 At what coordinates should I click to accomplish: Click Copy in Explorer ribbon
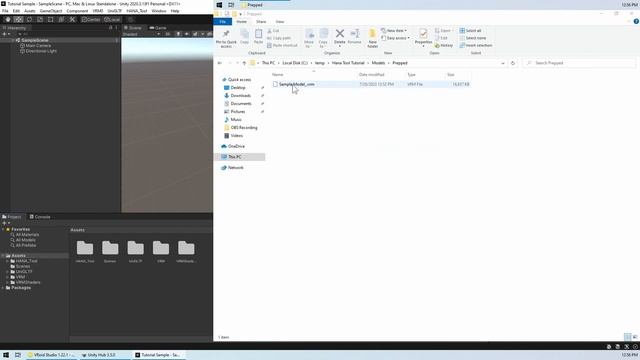[x=244, y=37]
